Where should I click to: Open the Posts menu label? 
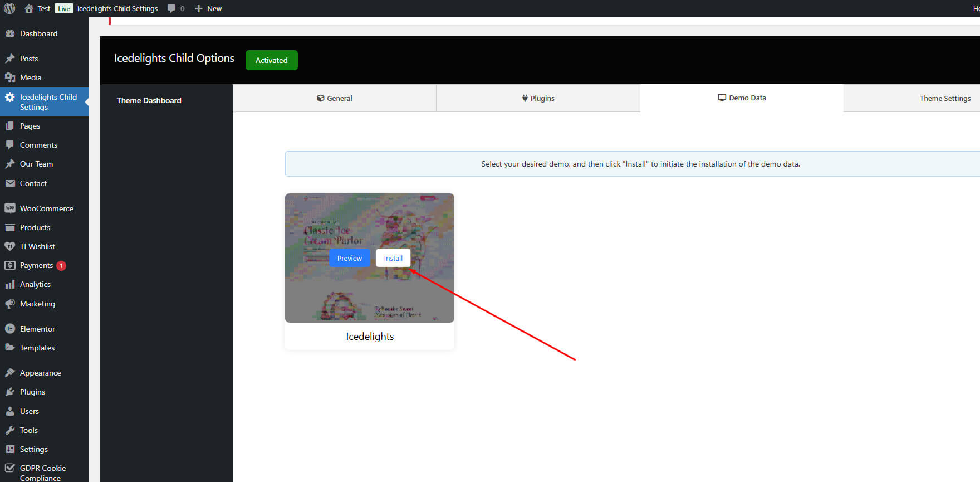click(x=29, y=59)
